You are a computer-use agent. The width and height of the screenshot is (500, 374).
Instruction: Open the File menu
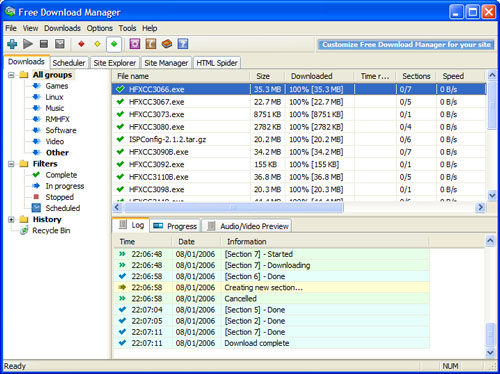[11, 28]
